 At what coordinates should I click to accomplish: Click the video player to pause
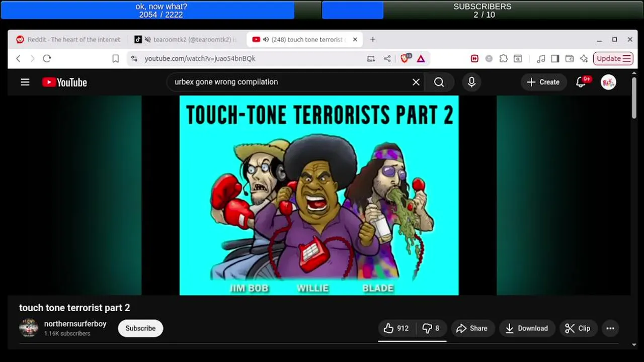(x=319, y=195)
